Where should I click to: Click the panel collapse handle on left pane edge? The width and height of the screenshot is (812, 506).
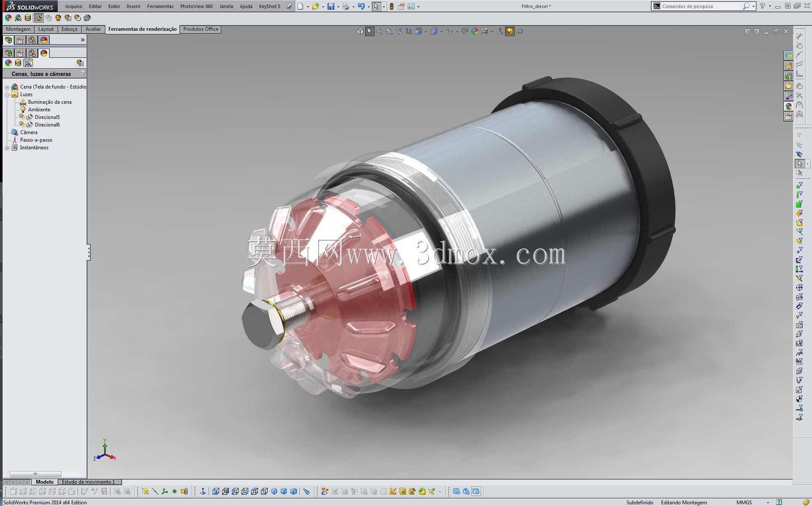[x=89, y=252]
